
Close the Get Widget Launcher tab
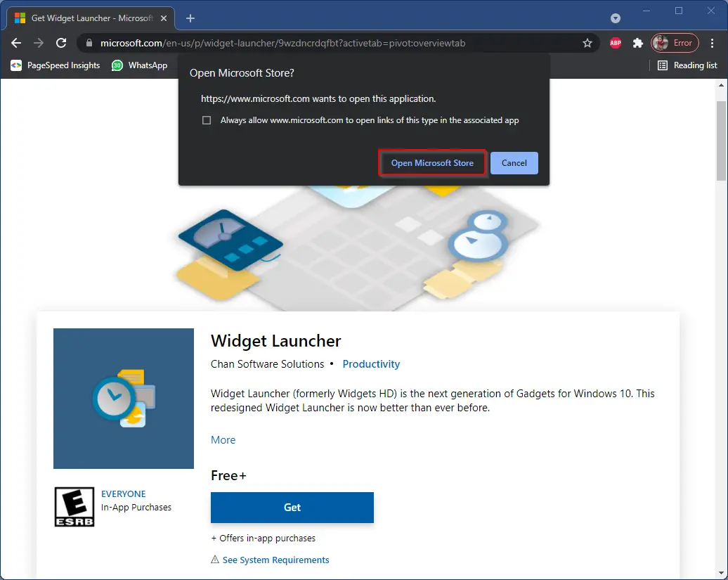pos(164,18)
